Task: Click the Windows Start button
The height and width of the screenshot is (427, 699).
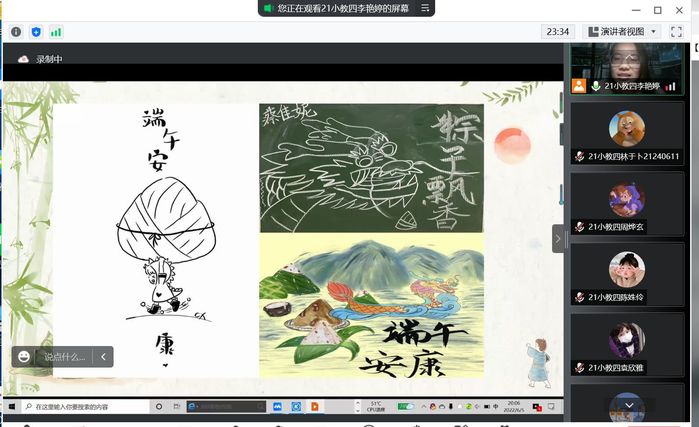Action: click(11, 407)
